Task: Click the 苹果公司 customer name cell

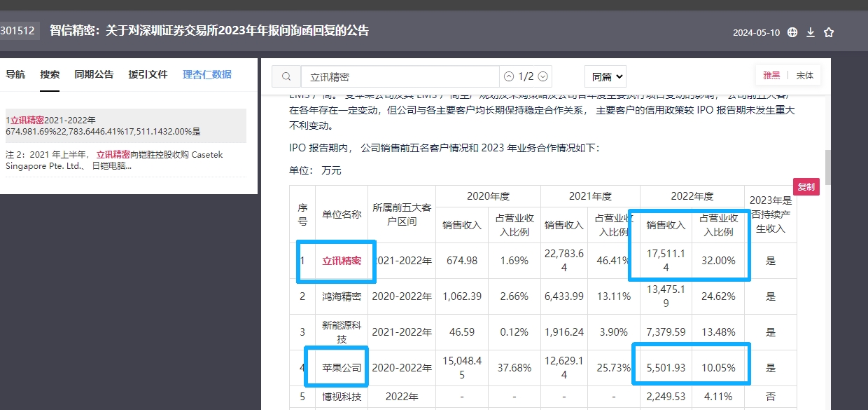Action: [342, 368]
